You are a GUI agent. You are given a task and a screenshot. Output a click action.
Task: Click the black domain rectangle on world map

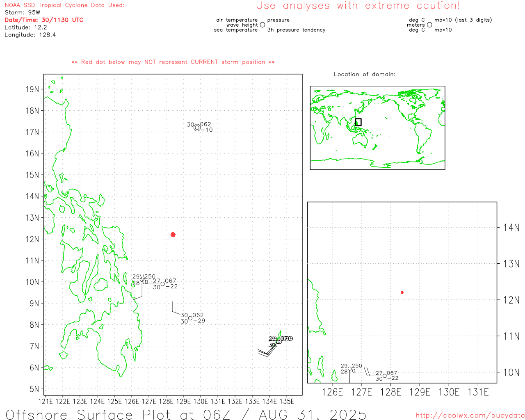pyautogui.click(x=358, y=122)
